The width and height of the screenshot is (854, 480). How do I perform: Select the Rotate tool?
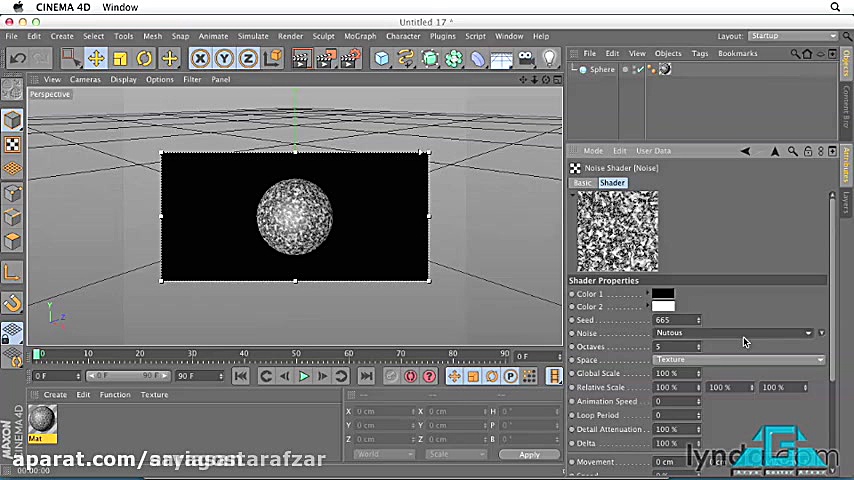pos(145,59)
